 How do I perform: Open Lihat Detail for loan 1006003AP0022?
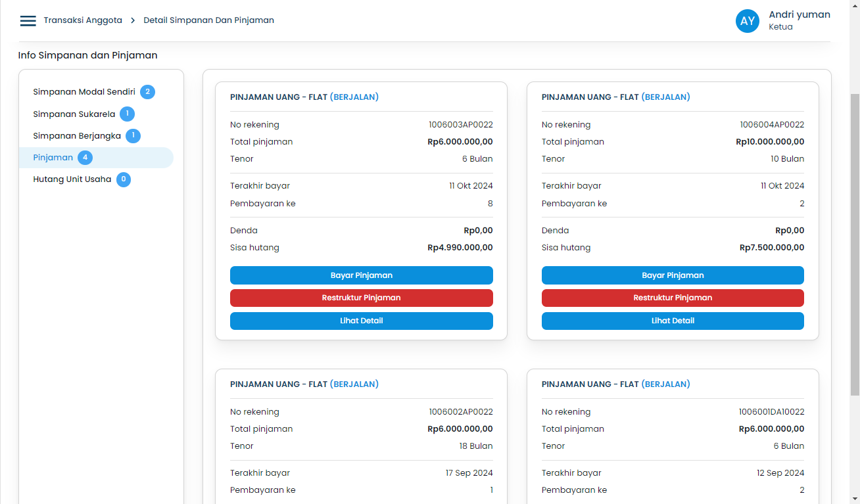(x=361, y=321)
